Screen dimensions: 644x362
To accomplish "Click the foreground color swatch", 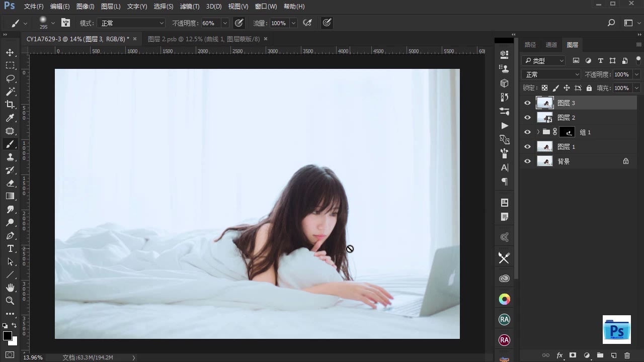I will (8, 336).
